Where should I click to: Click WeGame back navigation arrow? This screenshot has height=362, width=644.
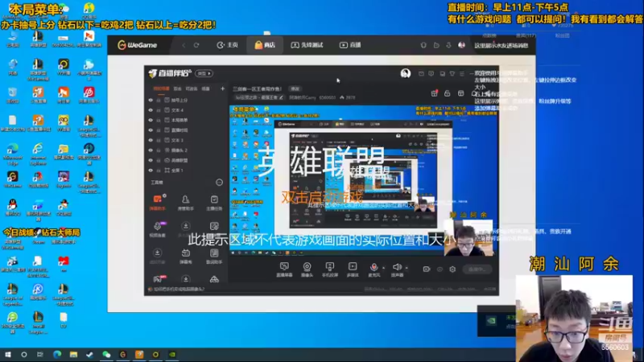pos(184,45)
